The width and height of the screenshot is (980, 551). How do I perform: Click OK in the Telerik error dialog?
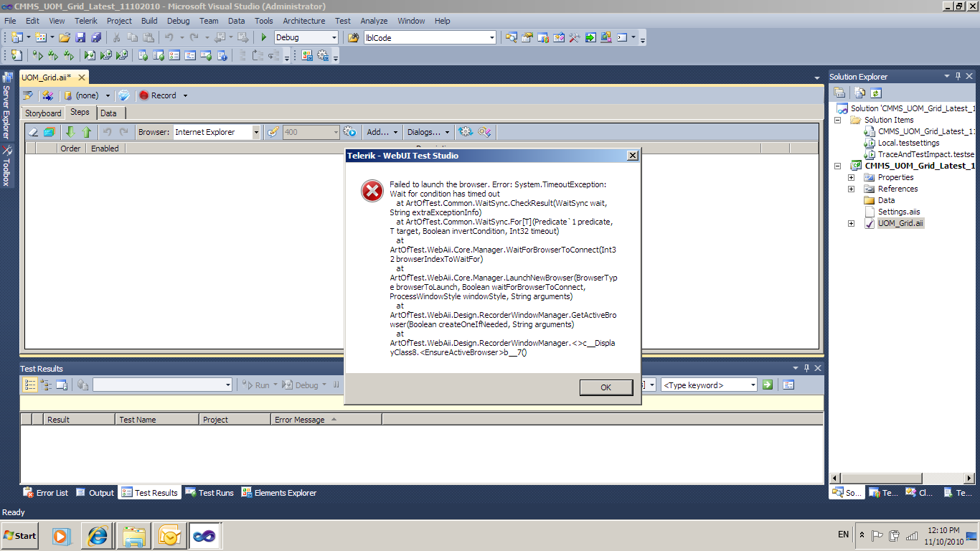point(606,387)
